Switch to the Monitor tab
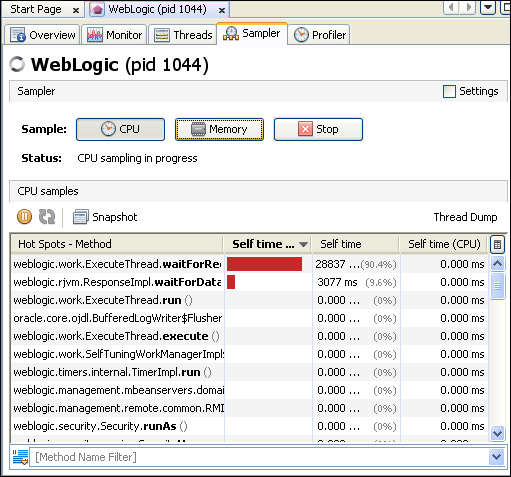Image resolution: width=511 pixels, height=477 pixels. [x=114, y=35]
